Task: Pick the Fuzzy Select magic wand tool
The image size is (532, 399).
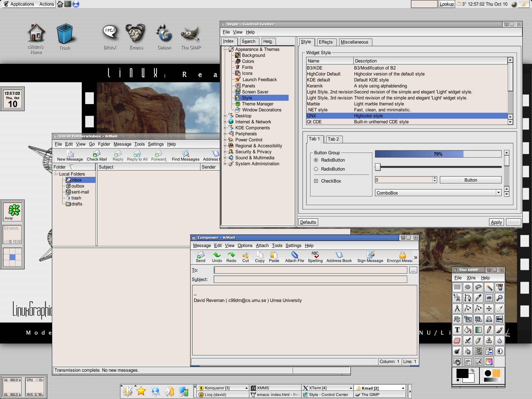Action: 489,287
